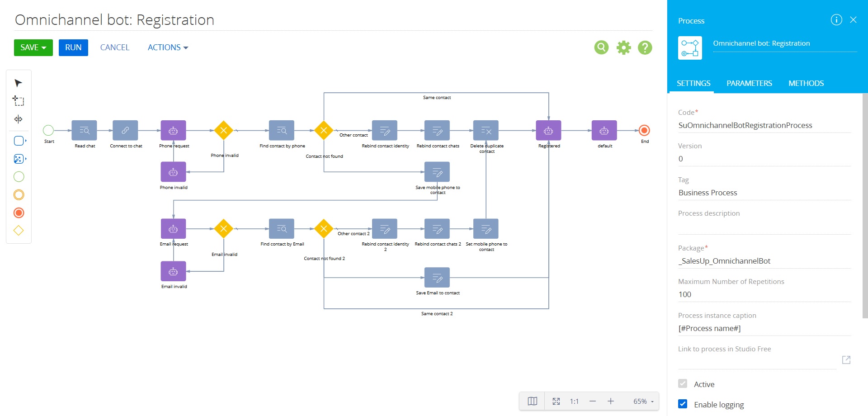Select the Email request bot element
The image size is (868, 416).
(174, 229)
